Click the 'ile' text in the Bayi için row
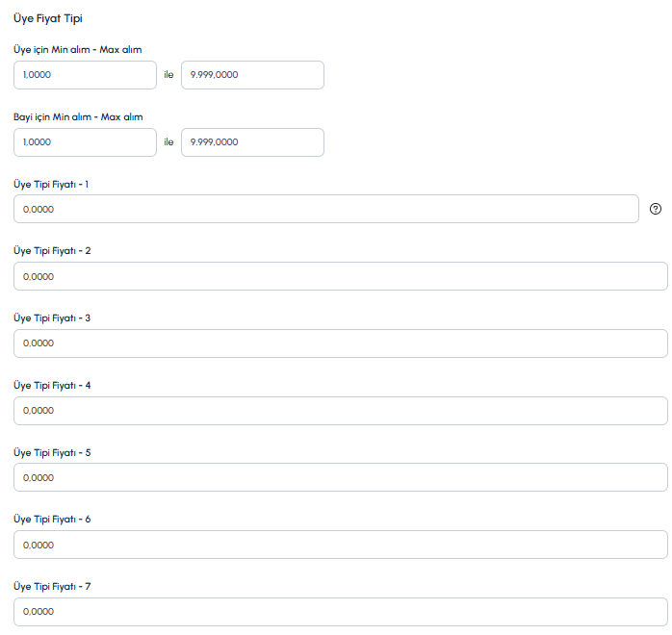This screenshot has width=672, height=635. [x=168, y=142]
